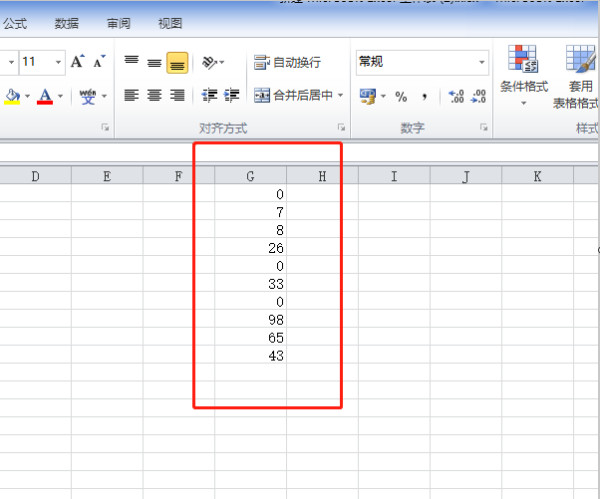Open the 审阅 ribbon tab

coord(119,24)
